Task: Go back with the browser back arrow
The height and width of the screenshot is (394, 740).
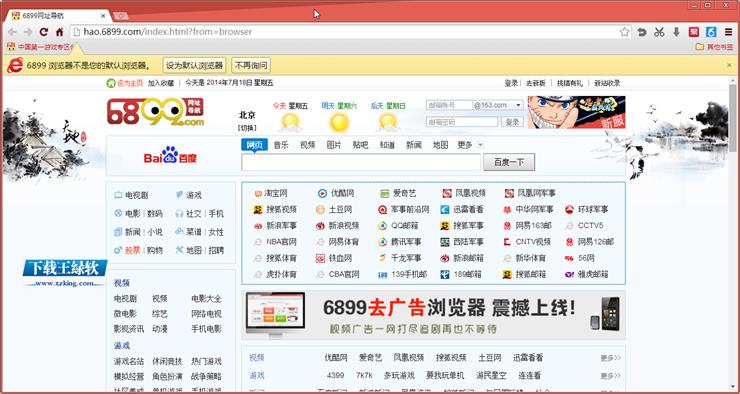Action: point(12,32)
